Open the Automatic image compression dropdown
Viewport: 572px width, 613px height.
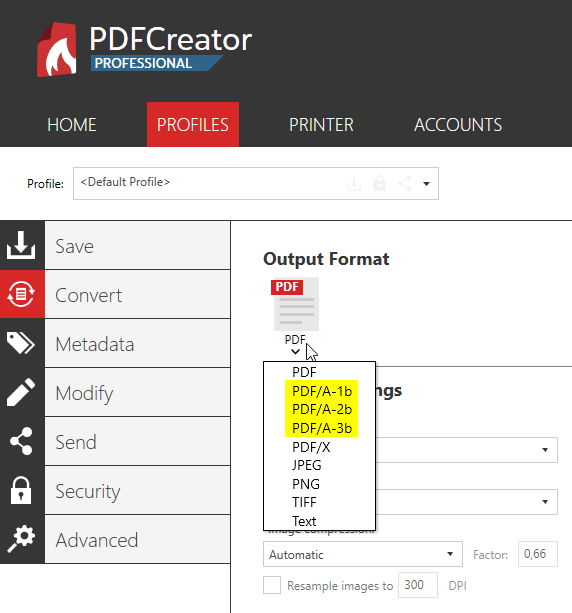coord(362,554)
